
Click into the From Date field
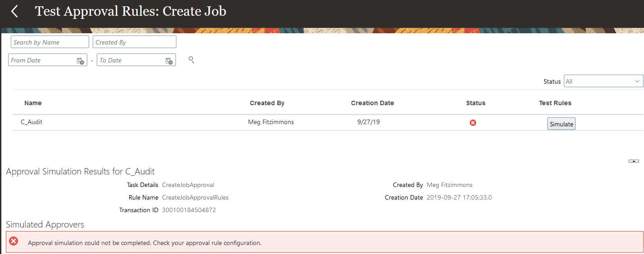[41, 60]
